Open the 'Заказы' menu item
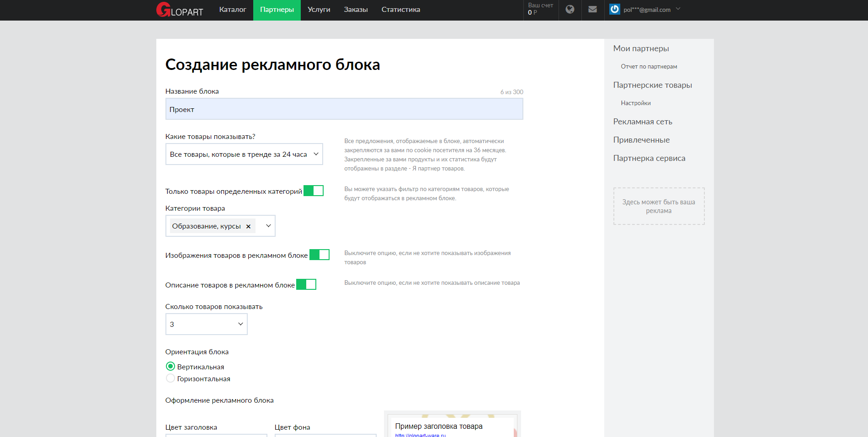Viewport: 868px width, 437px height. [x=356, y=10]
